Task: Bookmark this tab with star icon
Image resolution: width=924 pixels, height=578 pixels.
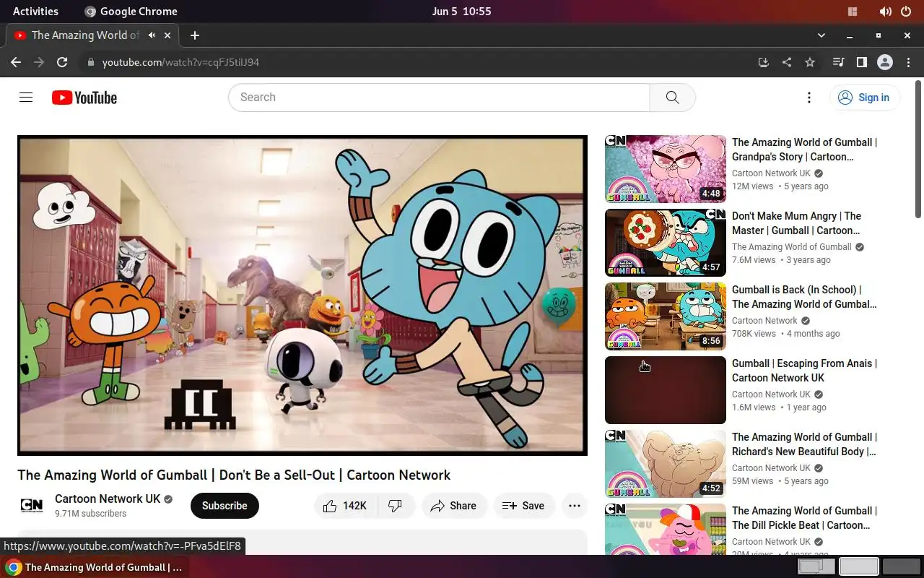Action: [810, 62]
